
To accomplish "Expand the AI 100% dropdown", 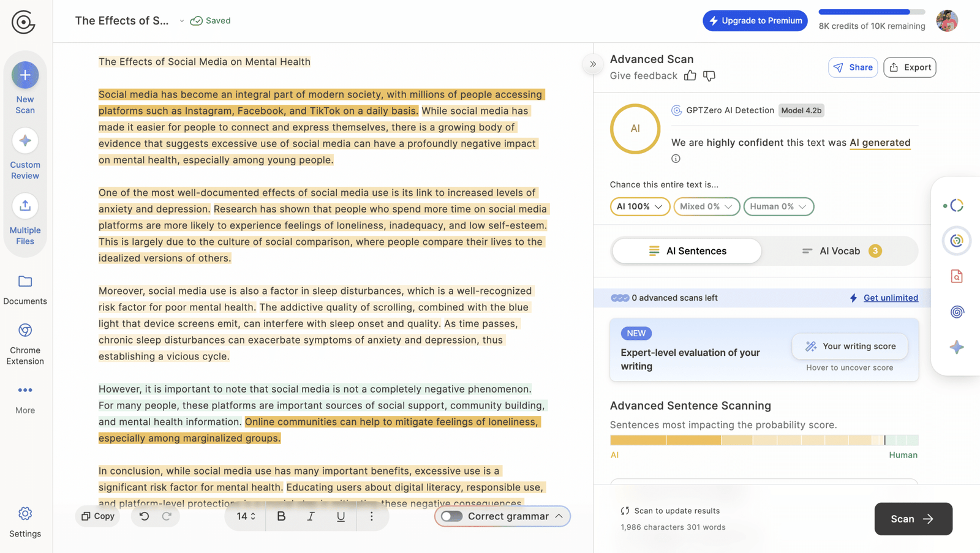I will pos(639,206).
